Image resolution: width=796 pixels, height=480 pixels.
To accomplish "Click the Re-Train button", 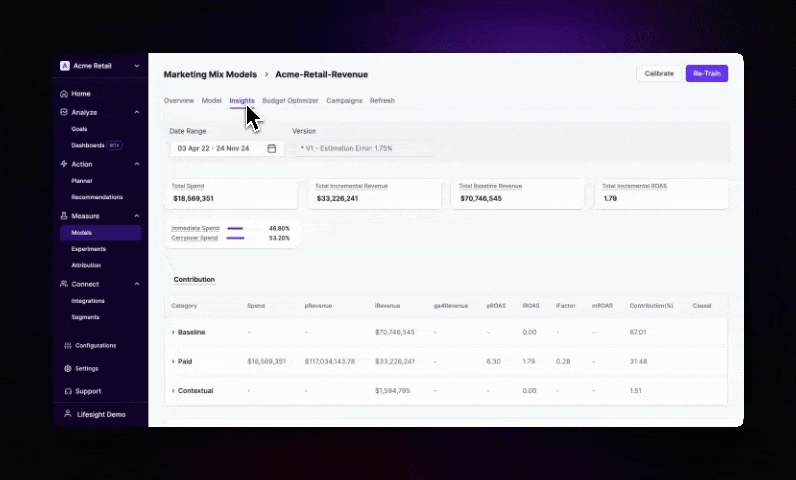I will click(707, 74).
